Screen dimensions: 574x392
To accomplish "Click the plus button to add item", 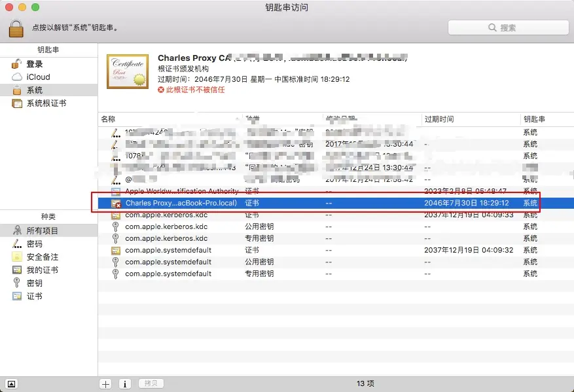I will [x=106, y=384].
